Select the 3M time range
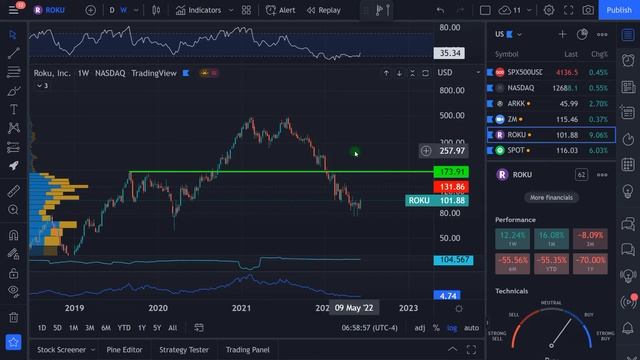This screenshot has height=360, width=640. coord(90,328)
